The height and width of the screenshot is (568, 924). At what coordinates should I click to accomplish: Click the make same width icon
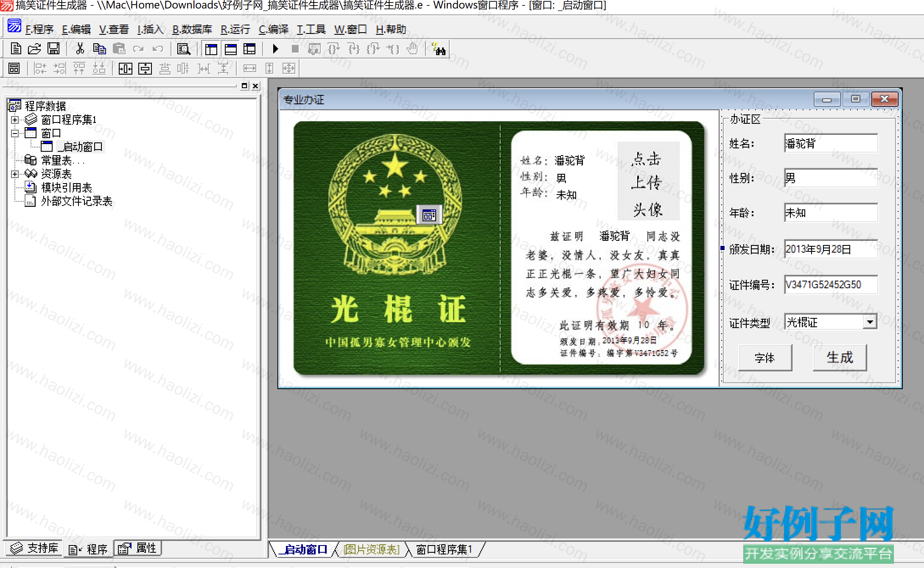click(x=250, y=69)
